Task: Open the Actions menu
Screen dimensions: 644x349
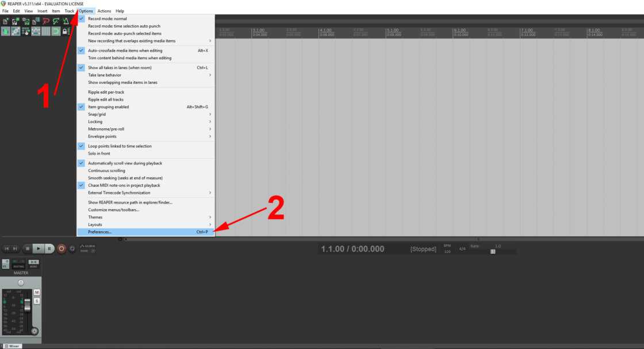Action: point(104,11)
